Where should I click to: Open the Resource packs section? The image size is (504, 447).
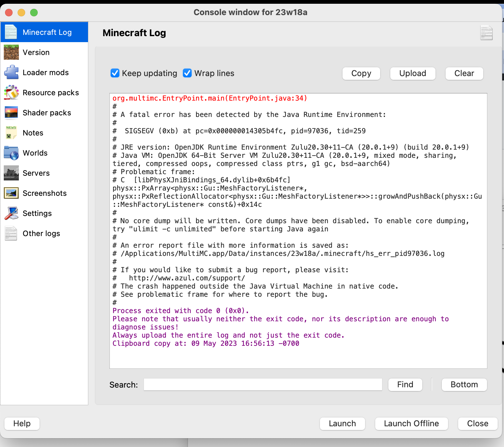tap(51, 92)
